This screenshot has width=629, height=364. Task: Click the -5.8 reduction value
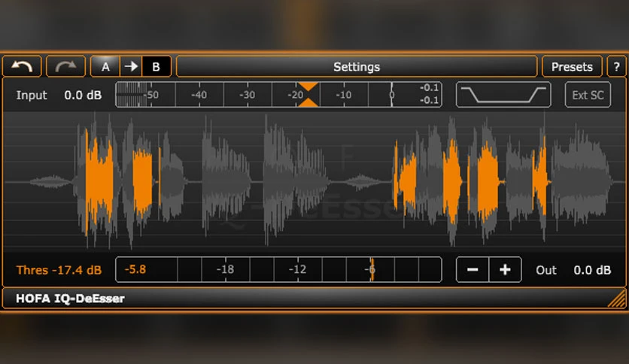click(135, 269)
